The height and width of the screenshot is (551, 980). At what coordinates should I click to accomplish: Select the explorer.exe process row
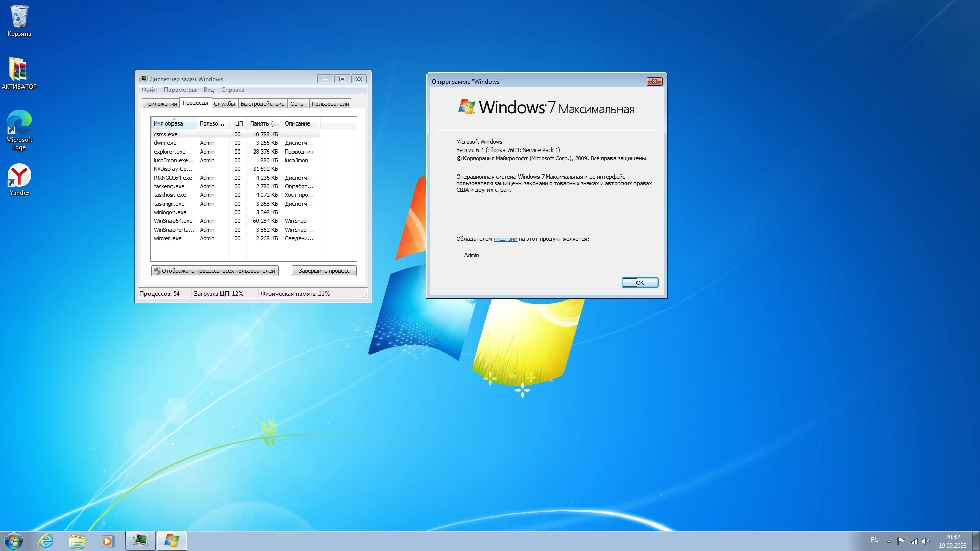(x=169, y=152)
